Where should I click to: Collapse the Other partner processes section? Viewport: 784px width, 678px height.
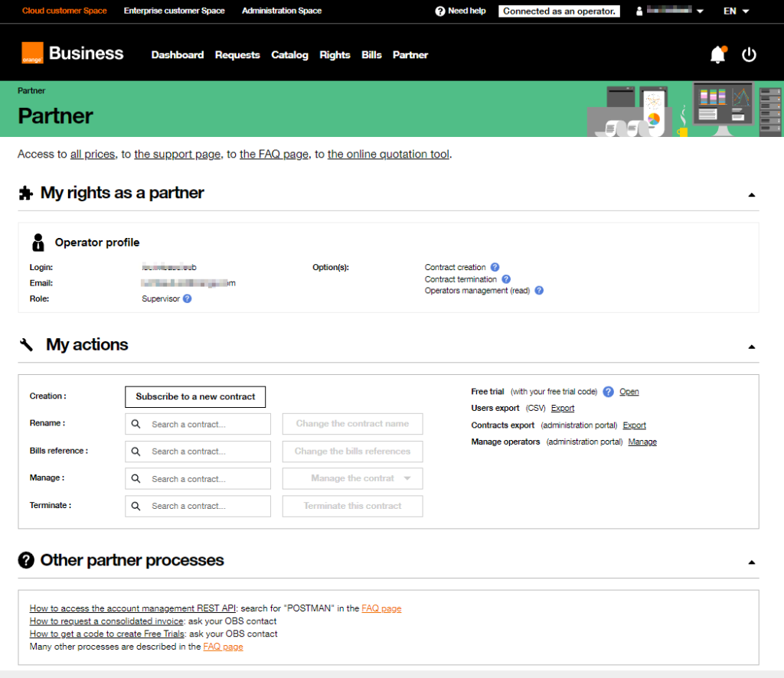(x=752, y=562)
